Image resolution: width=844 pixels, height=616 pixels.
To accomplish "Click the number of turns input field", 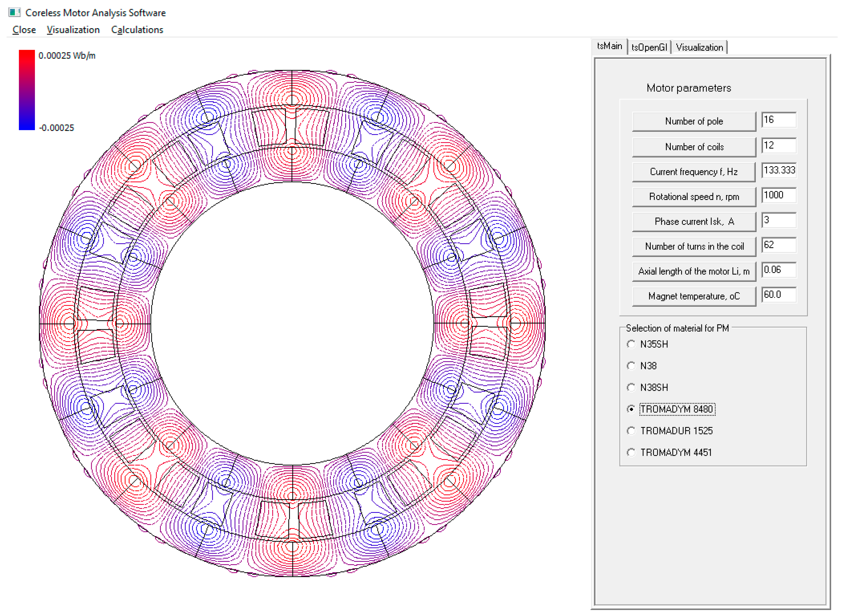I will [x=779, y=245].
